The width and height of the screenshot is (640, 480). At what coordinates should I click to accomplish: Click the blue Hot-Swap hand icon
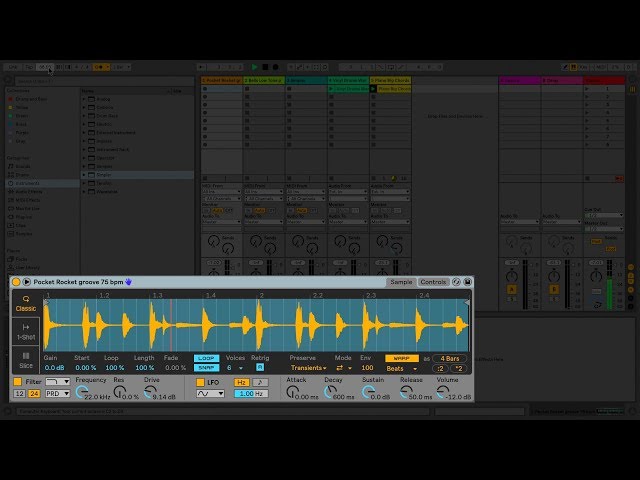click(129, 282)
